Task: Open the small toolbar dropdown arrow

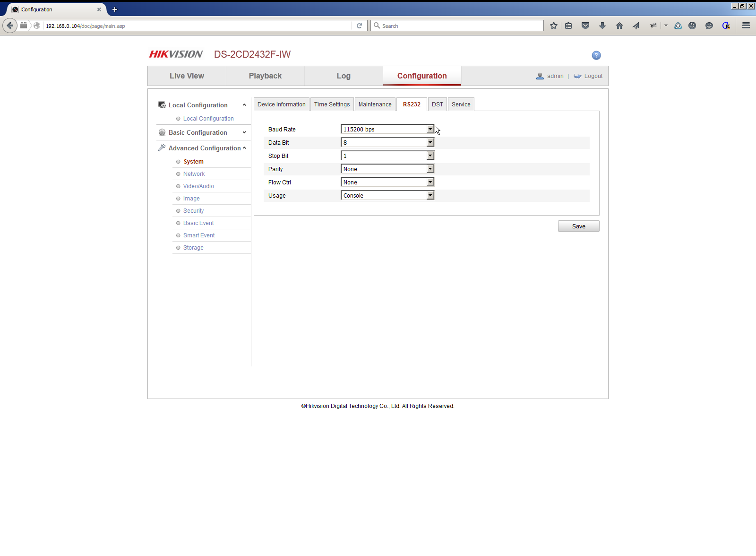Action: pos(666,26)
